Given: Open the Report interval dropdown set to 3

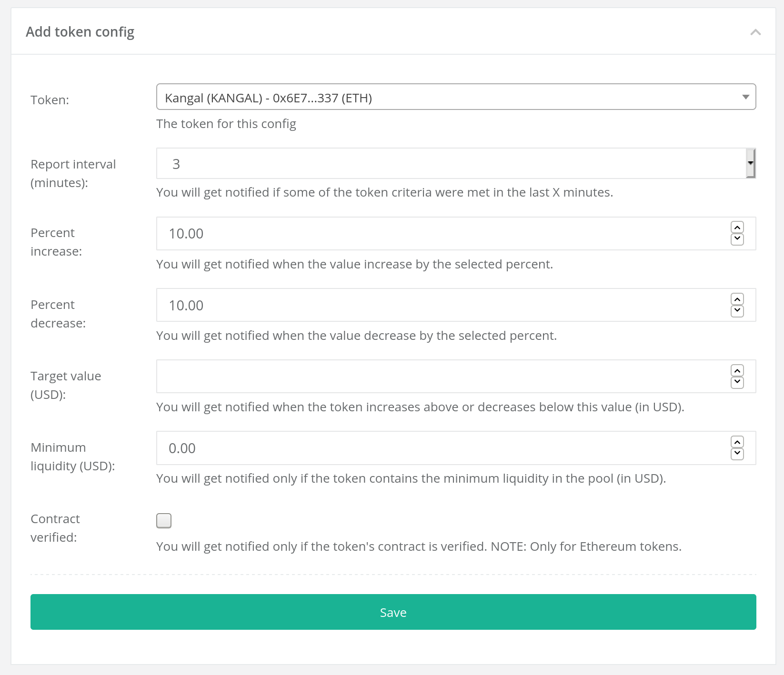Looking at the screenshot, I should coord(456,163).
